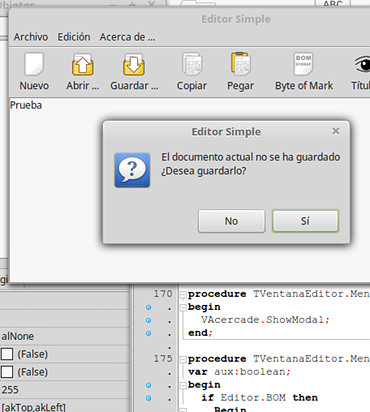370x412 pixels.
Task: Click line number 170 in gutter
Action: pyautogui.click(x=163, y=294)
